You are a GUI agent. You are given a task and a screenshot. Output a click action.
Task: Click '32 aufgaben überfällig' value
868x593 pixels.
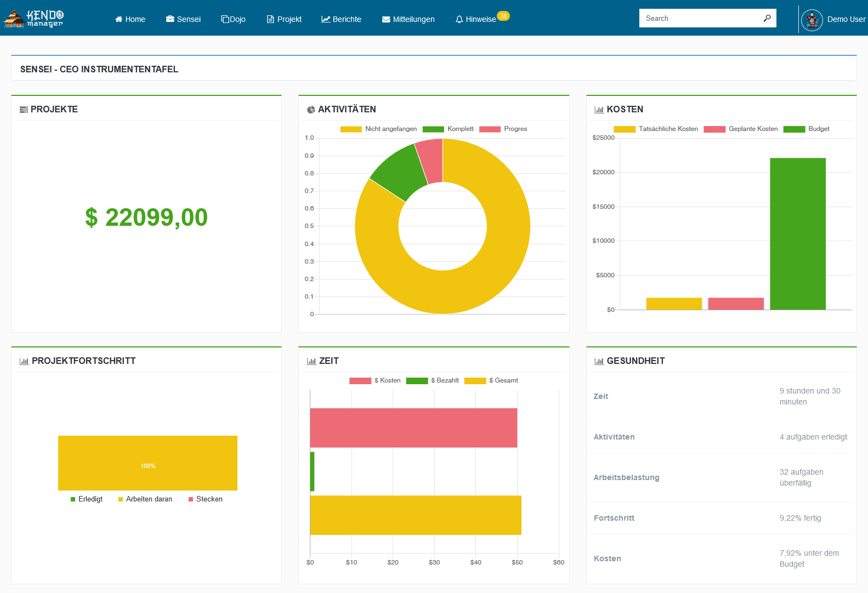[x=802, y=478]
